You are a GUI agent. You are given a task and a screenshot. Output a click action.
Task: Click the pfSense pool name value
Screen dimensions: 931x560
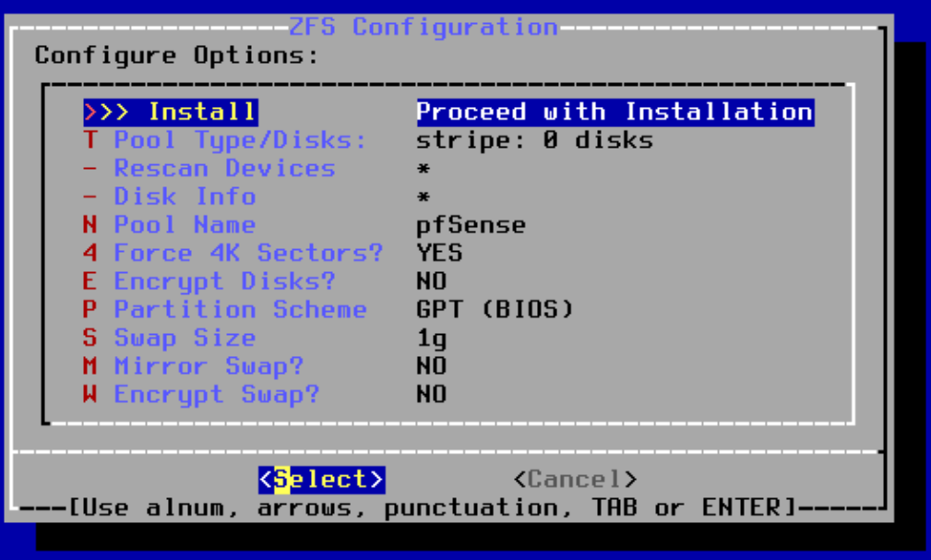click(x=471, y=225)
